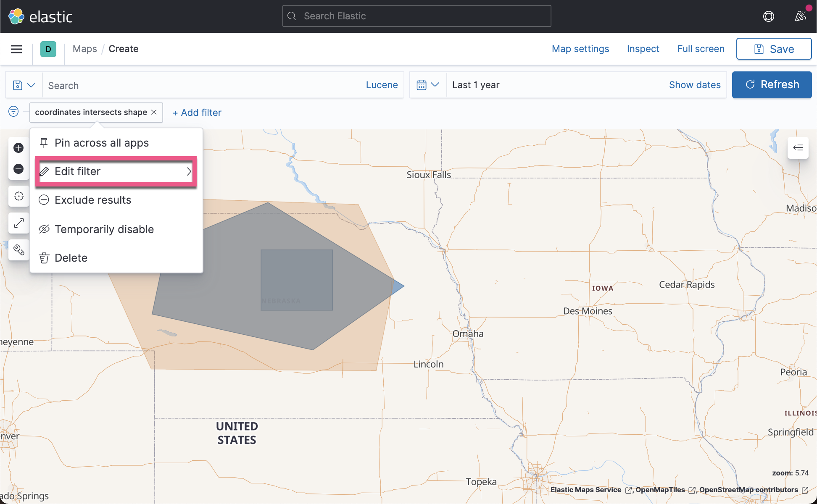Open the Elastic help icon
Viewport: 817px width, 504px height.
[x=769, y=16]
